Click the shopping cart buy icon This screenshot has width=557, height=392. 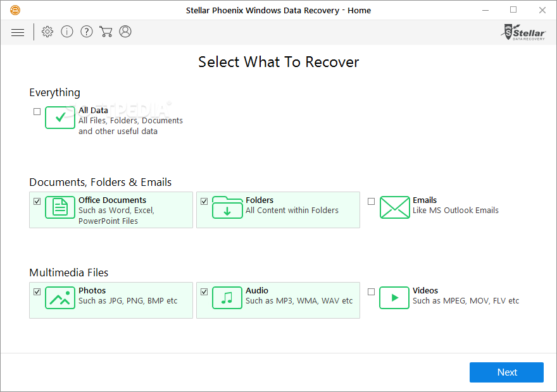click(x=106, y=32)
